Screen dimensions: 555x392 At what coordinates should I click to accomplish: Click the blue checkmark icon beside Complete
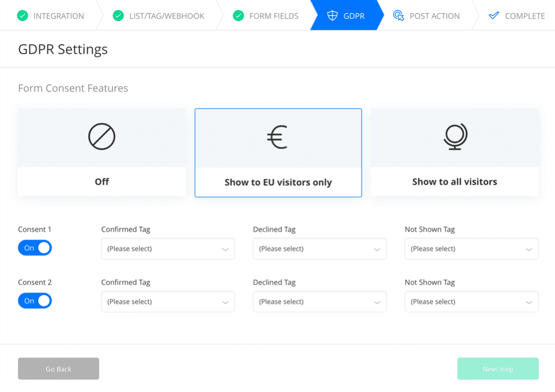[x=494, y=16]
